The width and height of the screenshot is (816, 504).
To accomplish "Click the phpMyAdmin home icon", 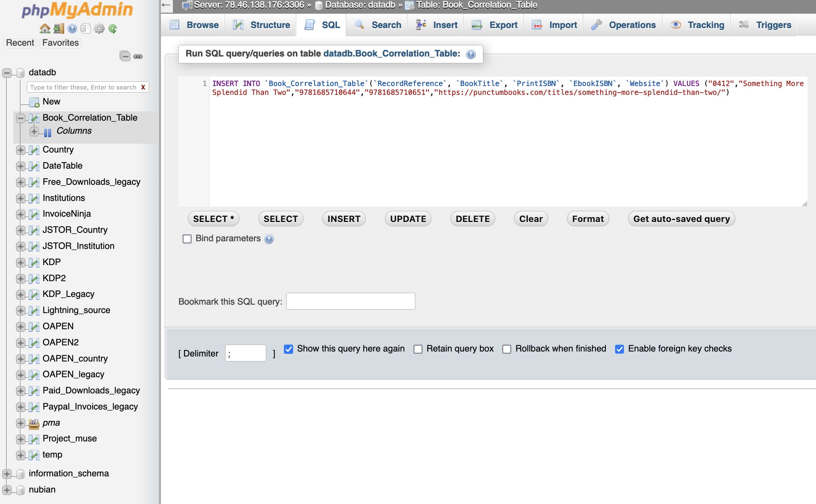I will pos(45,29).
